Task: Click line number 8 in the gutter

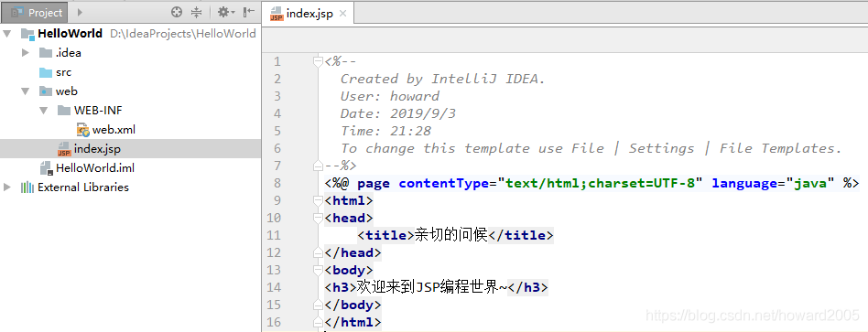Action: pyautogui.click(x=277, y=183)
